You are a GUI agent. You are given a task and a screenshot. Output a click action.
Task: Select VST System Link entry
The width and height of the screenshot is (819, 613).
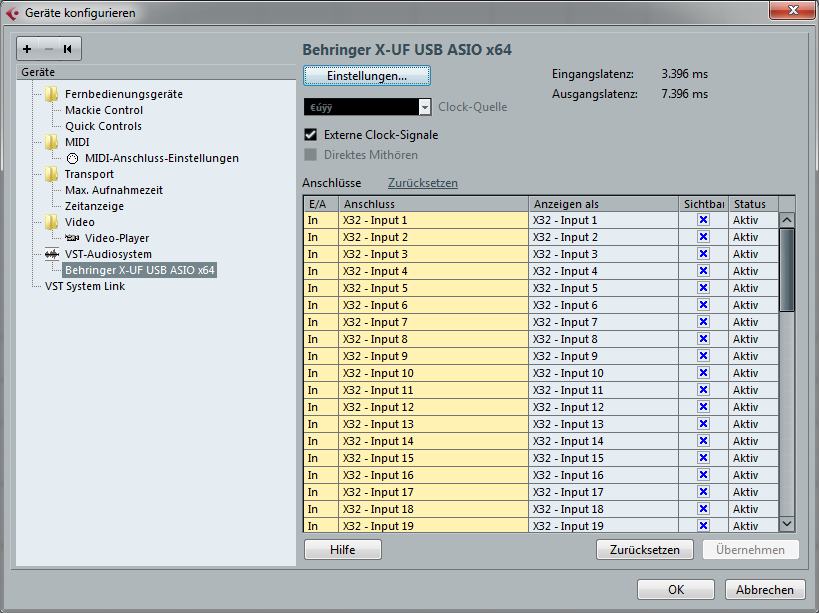85,286
